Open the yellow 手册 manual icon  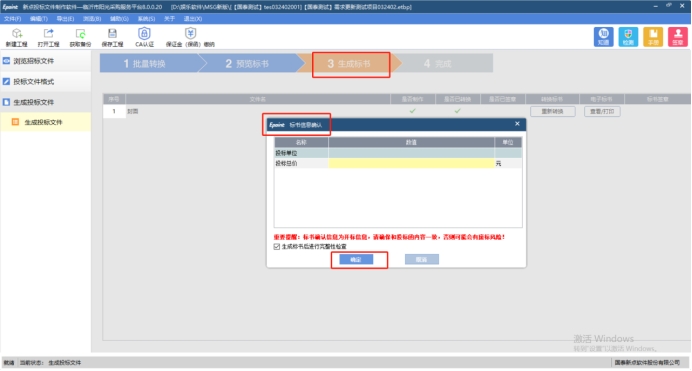[x=653, y=37]
